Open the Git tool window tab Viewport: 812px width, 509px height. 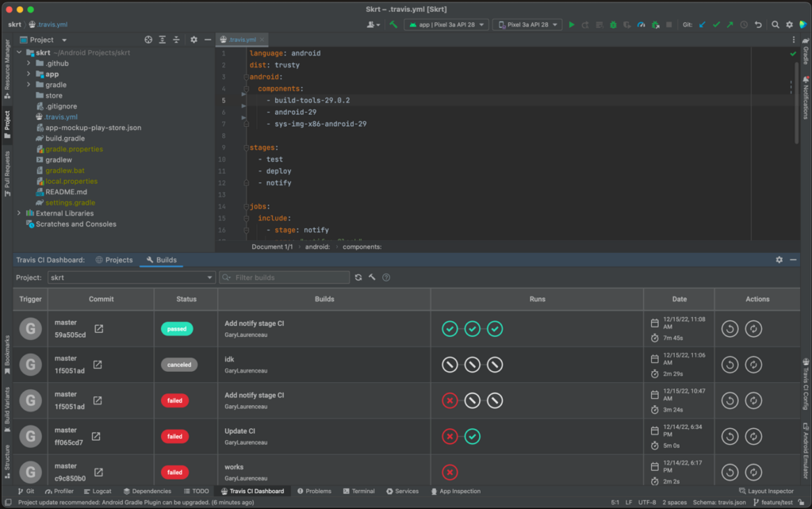click(x=26, y=492)
